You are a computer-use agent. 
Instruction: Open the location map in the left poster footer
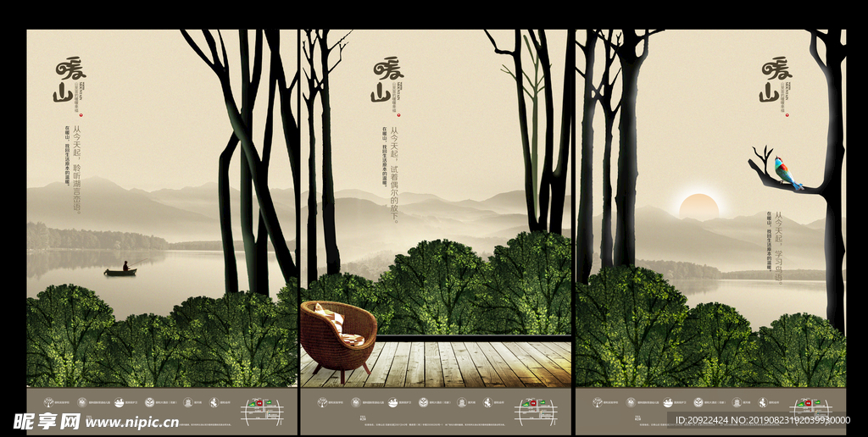[x=262, y=410]
